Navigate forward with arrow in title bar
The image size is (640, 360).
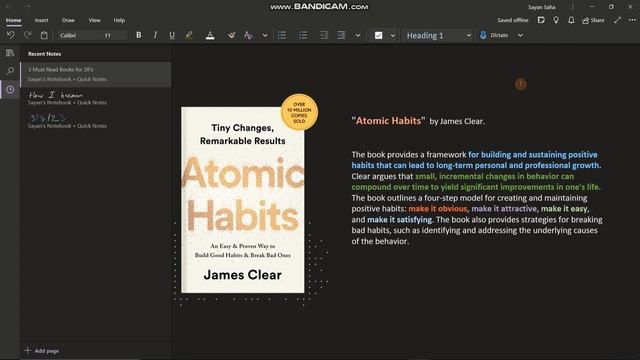tap(27, 6)
